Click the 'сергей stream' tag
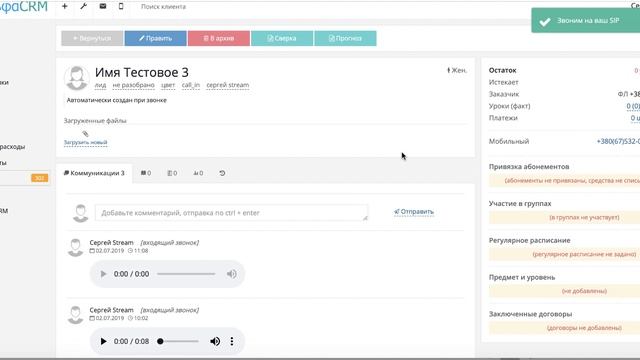Image resolution: width=640 pixels, height=360 pixels. (228, 85)
